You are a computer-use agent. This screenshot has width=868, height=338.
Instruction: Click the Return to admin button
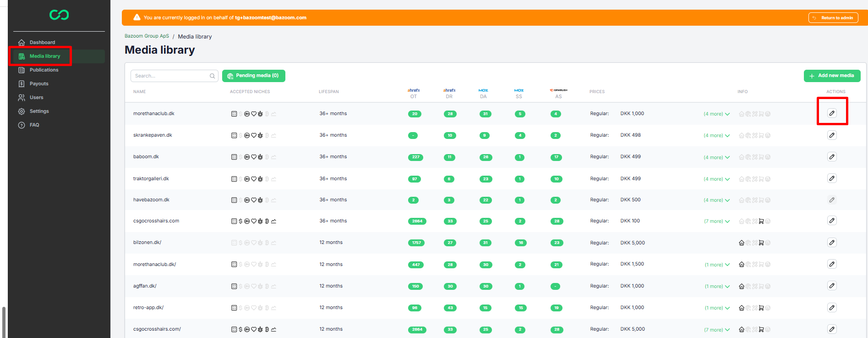click(x=833, y=18)
